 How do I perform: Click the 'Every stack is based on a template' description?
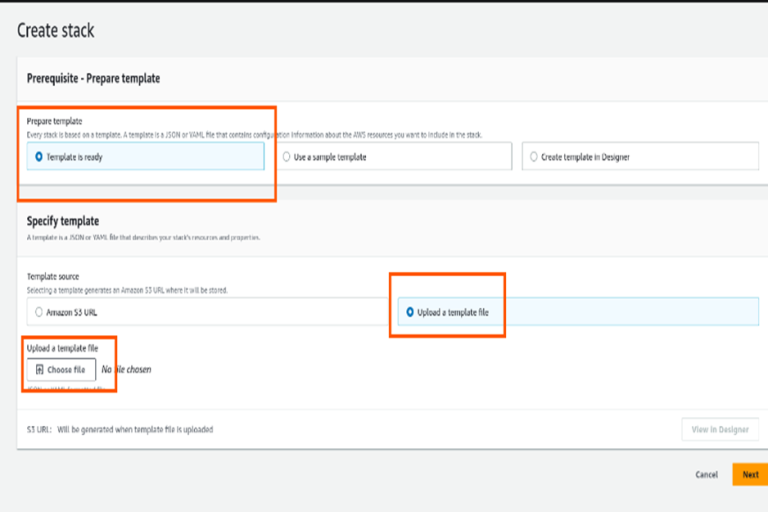point(254,135)
